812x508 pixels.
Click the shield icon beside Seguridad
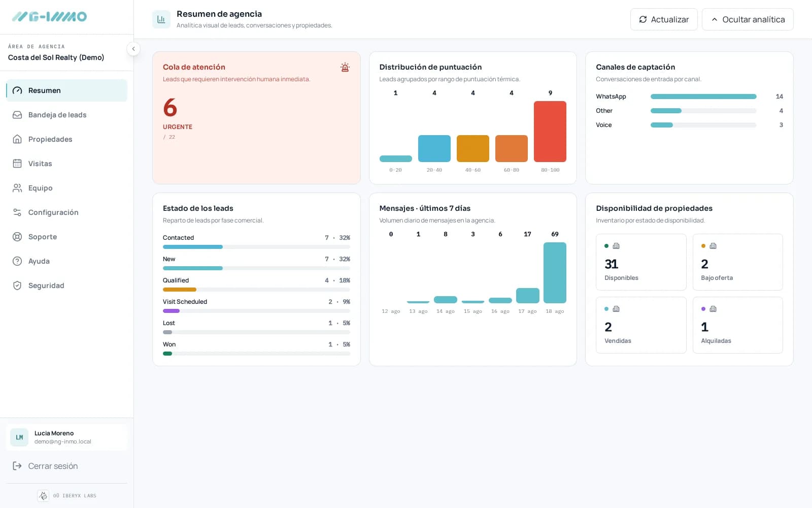click(x=17, y=285)
